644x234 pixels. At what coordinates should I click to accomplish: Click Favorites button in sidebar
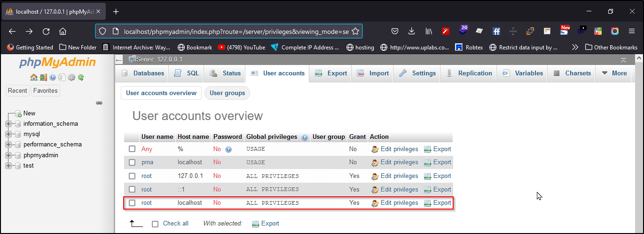[46, 91]
